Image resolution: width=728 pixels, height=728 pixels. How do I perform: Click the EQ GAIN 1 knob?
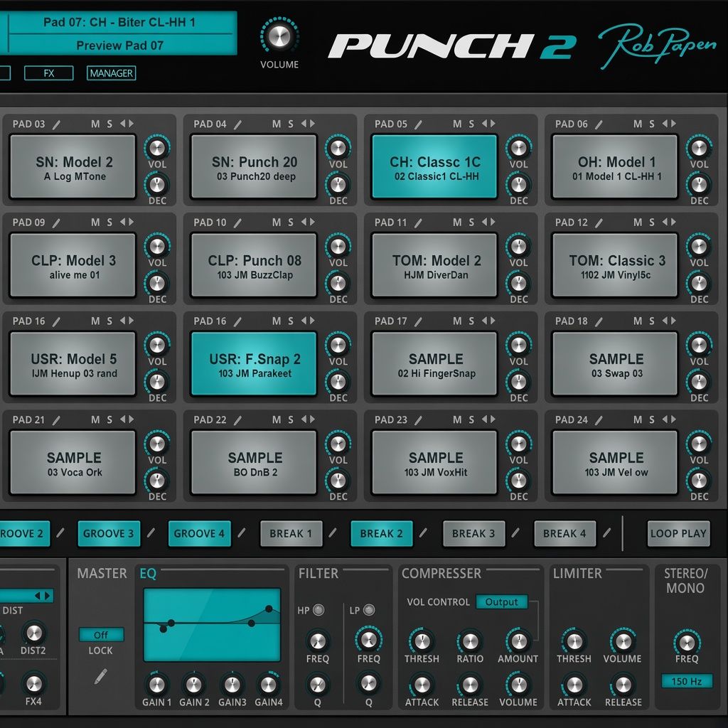pos(157,685)
